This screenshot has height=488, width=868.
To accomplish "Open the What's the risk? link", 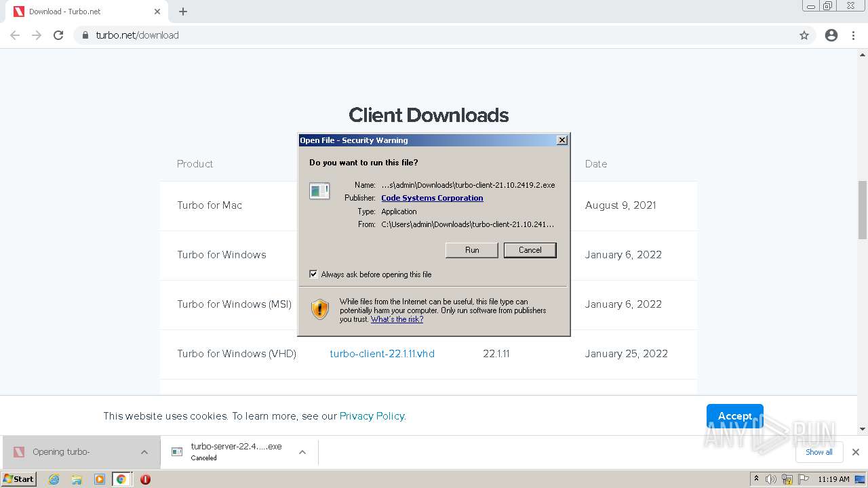I will (397, 319).
